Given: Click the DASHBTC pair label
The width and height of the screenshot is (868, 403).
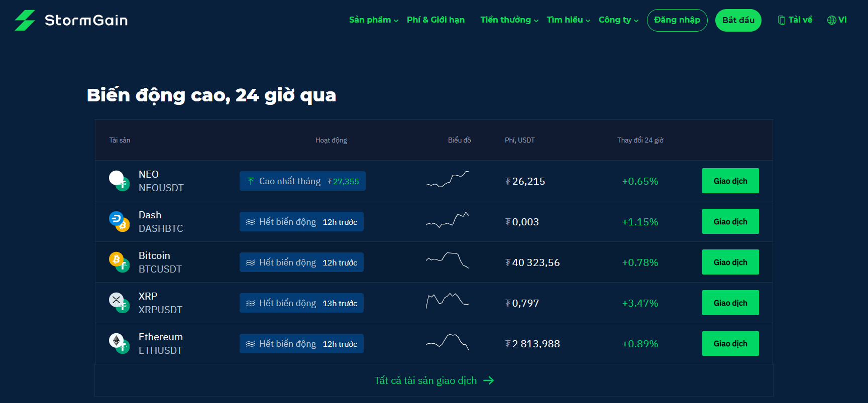Looking at the screenshot, I should click(x=161, y=228).
